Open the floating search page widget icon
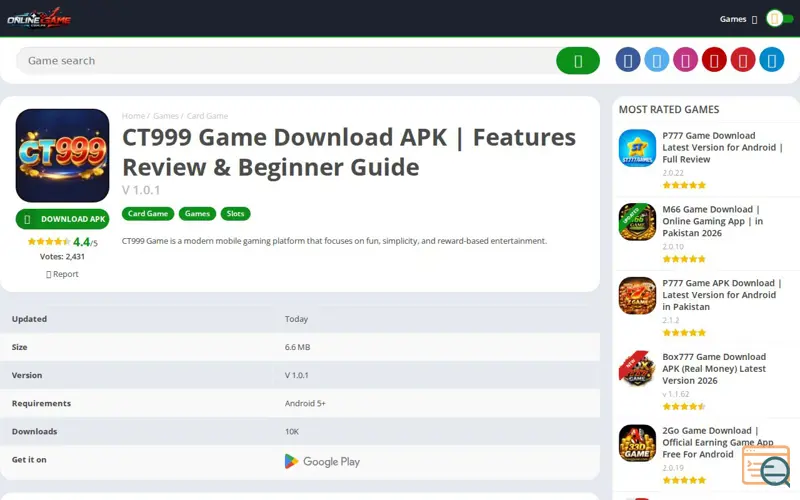The image size is (800, 500). coord(766,467)
